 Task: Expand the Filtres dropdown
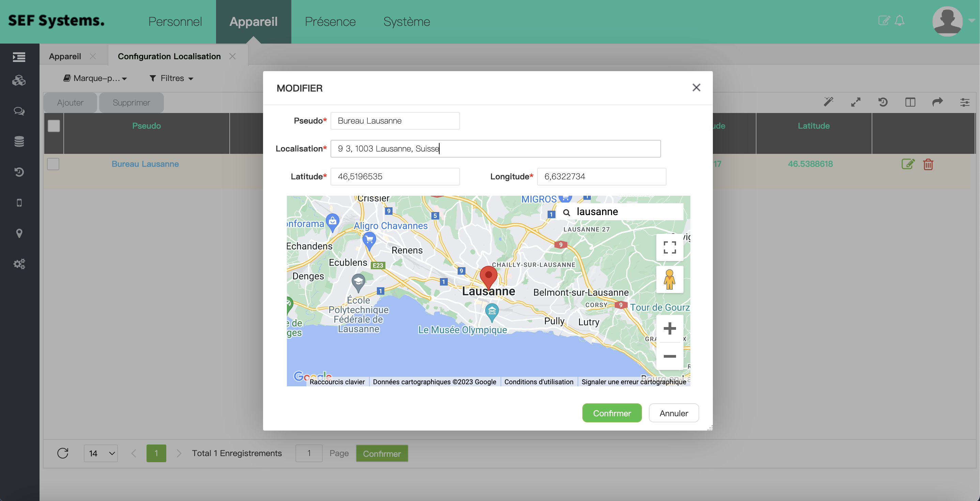point(170,78)
